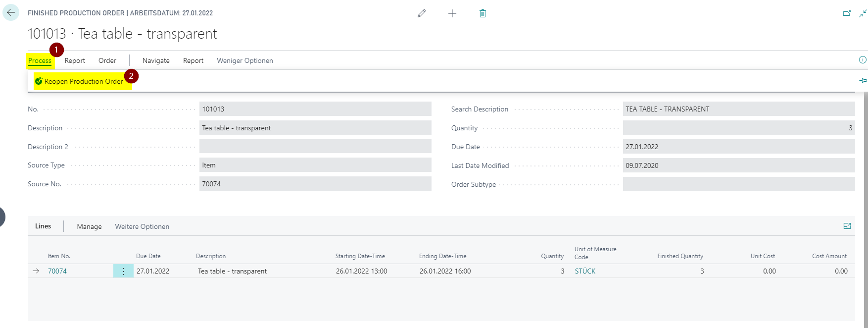Click Unit of Measure Code column header
Image resolution: width=868 pixels, height=328 pixels.
[x=595, y=253]
